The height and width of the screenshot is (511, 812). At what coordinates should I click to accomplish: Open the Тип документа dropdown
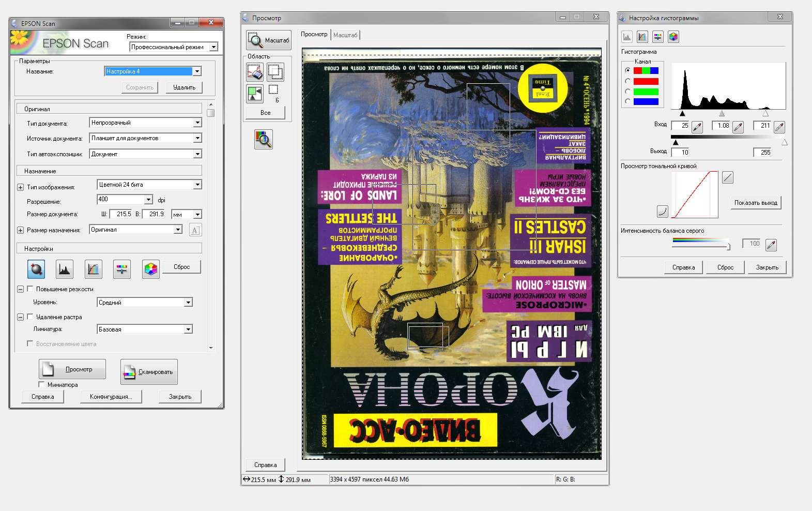pos(145,123)
